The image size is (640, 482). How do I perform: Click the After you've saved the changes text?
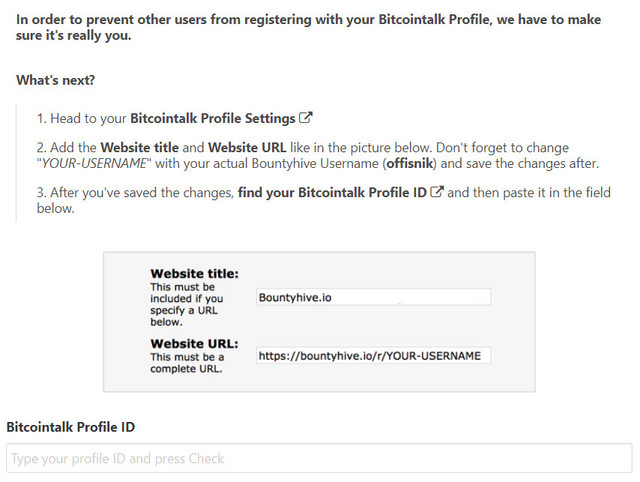[x=135, y=192]
